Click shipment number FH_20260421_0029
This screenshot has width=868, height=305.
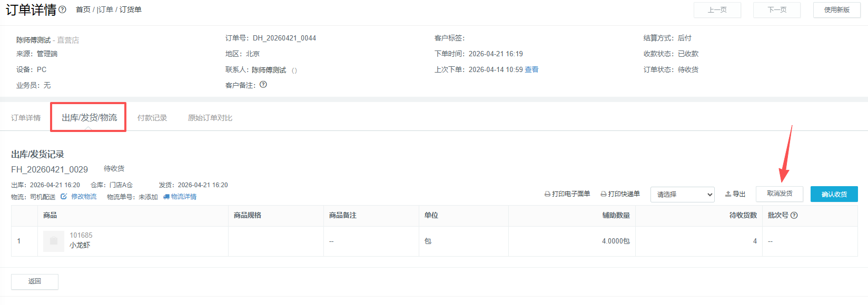click(50, 169)
